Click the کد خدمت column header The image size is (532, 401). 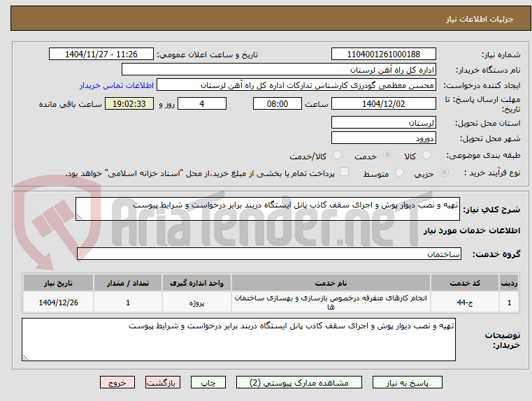point(465,283)
